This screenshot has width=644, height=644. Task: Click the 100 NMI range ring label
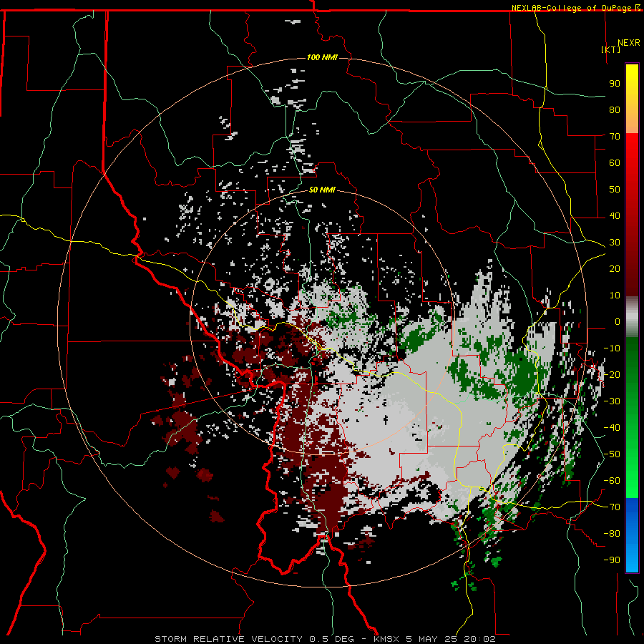(x=322, y=57)
